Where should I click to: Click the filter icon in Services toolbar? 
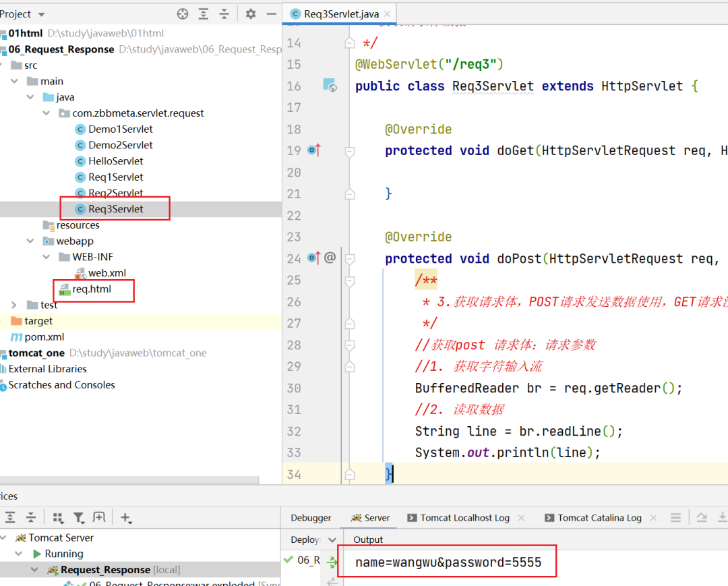point(79,518)
